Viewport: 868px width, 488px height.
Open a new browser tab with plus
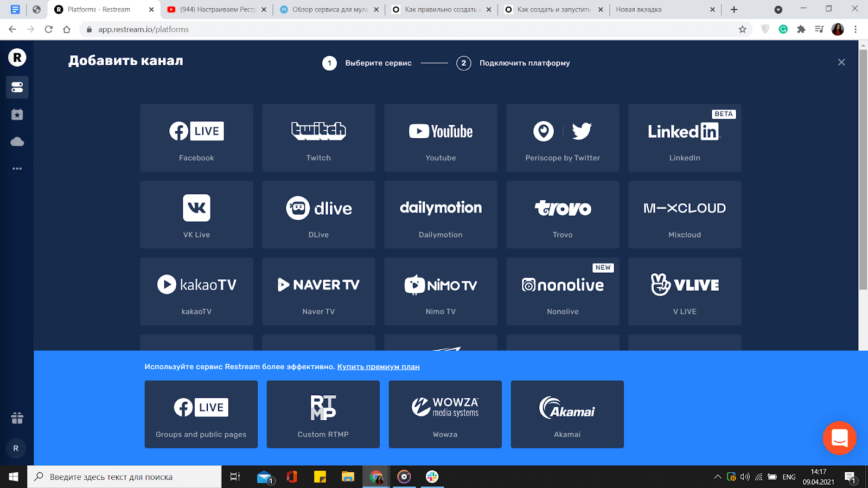[x=734, y=9]
